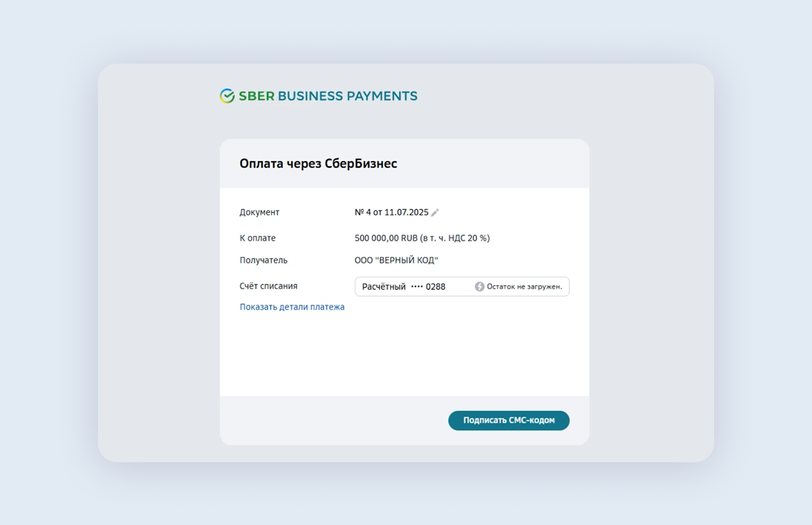Click the heading Оплата через СберБизнес
This screenshot has width=812, height=525.
point(318,163)
